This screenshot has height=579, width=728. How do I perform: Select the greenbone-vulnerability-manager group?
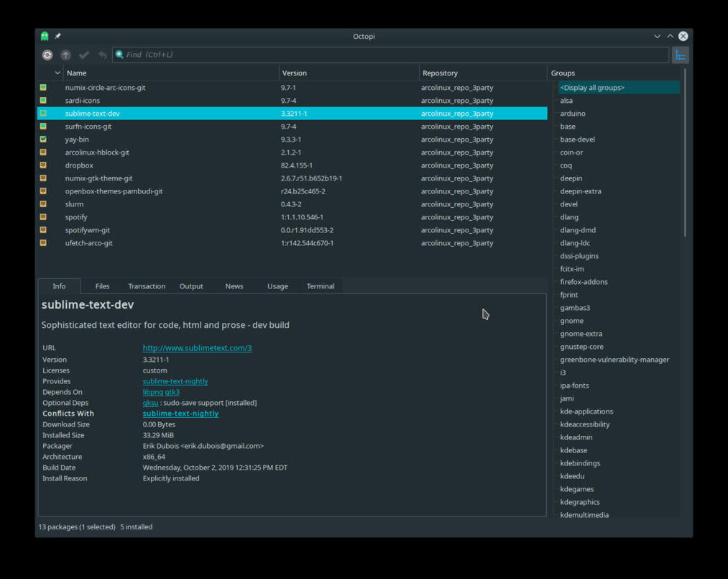614,360
